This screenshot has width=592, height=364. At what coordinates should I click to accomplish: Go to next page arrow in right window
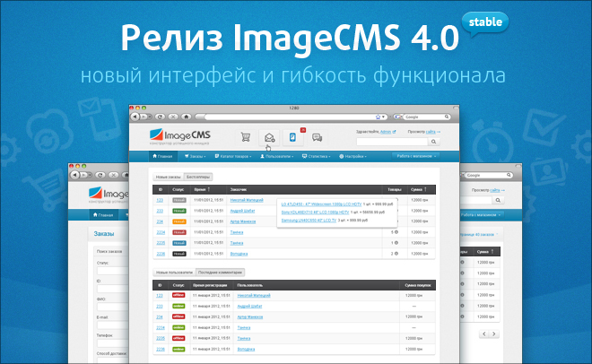pyautogui.click(x=494, y=334)
